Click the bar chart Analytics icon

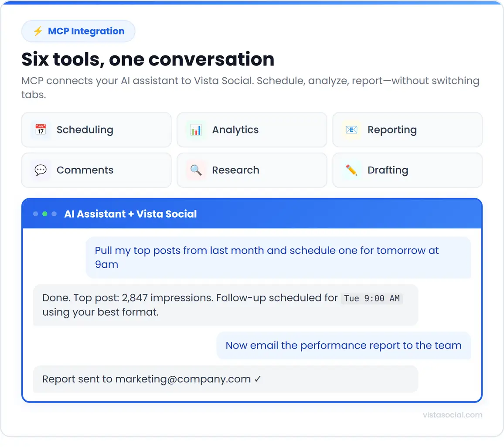click(196, 130)
